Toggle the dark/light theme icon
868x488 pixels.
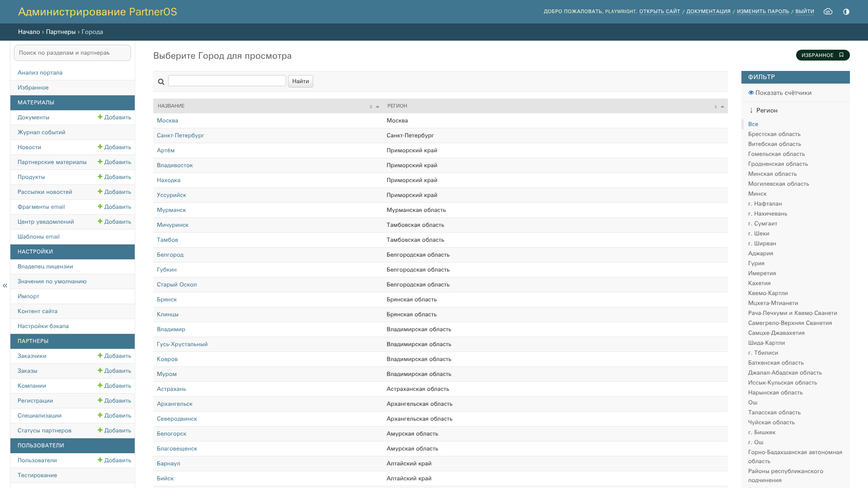pos(846,12)
